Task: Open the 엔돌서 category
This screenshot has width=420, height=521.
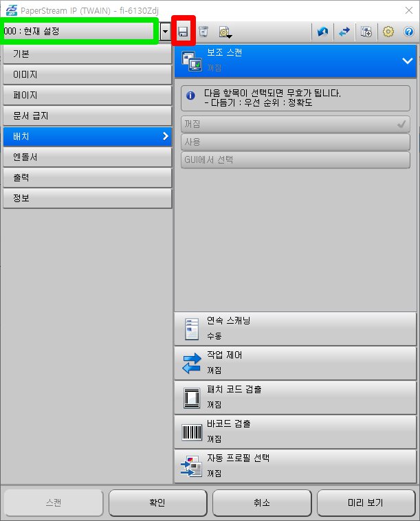Action: (87, 157)
